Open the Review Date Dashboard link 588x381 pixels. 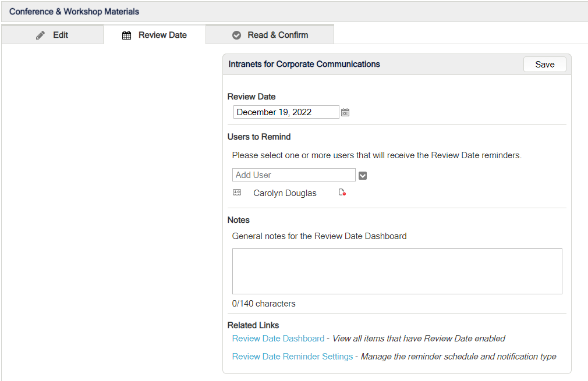278,339
